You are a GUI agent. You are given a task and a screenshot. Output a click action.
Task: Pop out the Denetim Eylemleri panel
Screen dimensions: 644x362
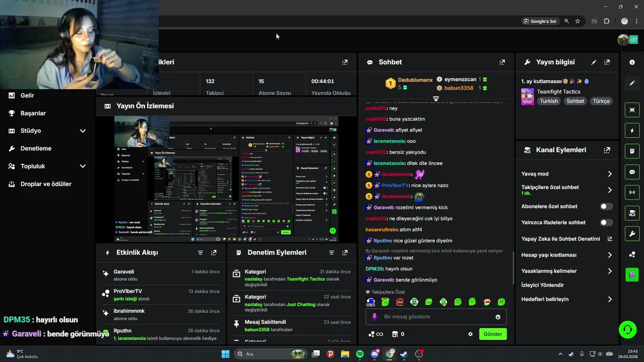pyautogui.click(x=345, y=252)
